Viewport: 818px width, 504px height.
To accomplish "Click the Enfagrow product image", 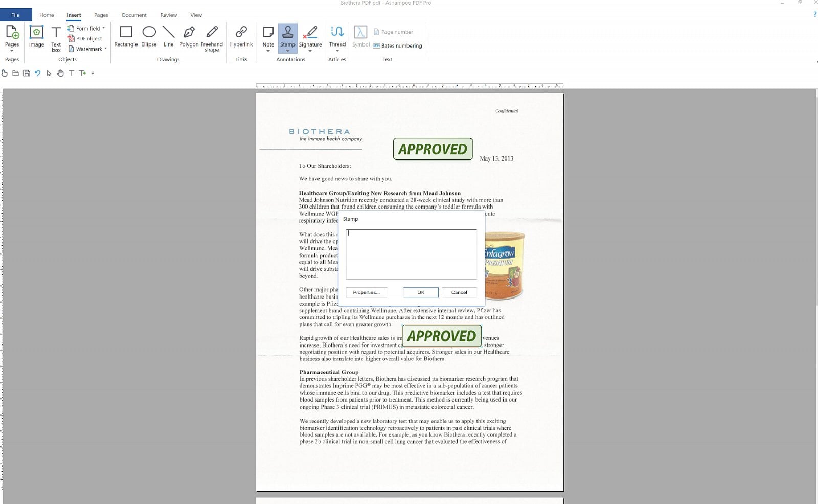I will (x=505, y=266).
